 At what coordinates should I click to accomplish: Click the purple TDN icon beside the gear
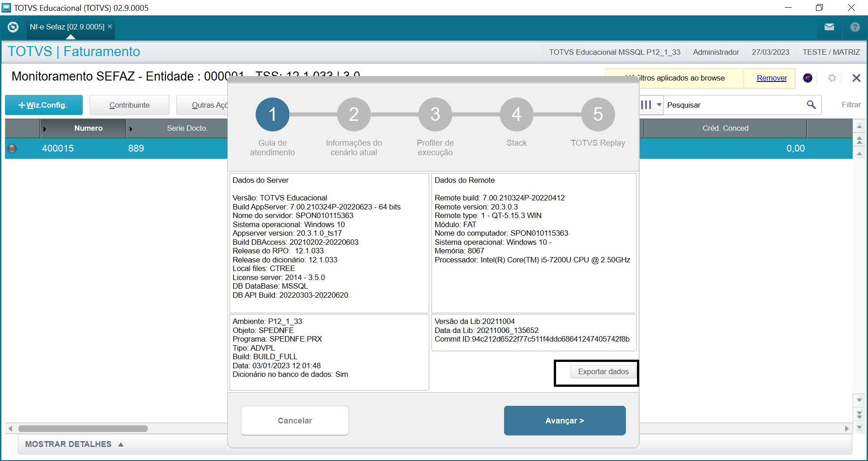[x=808, y=78]
